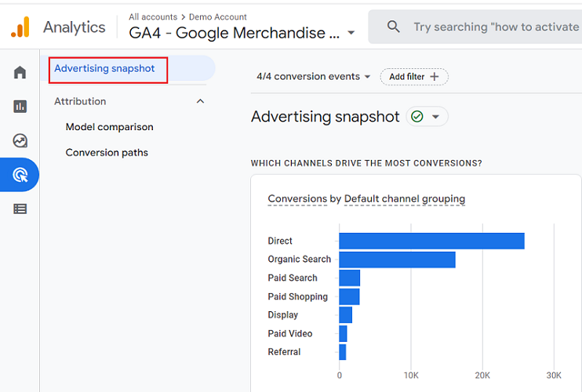Collapse the Attribution section chevron
Screen dimensions: 582x392
tap(201, 101)
